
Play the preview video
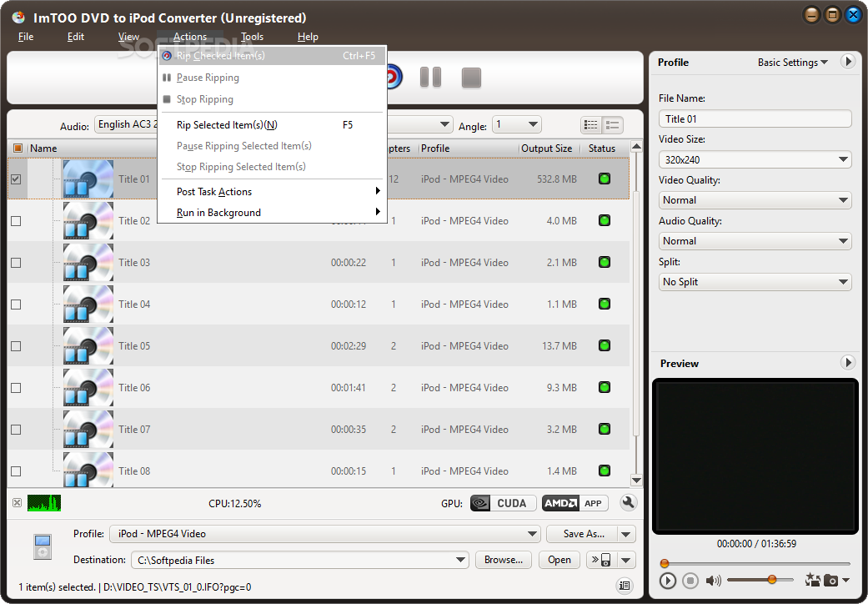point(668,580)
